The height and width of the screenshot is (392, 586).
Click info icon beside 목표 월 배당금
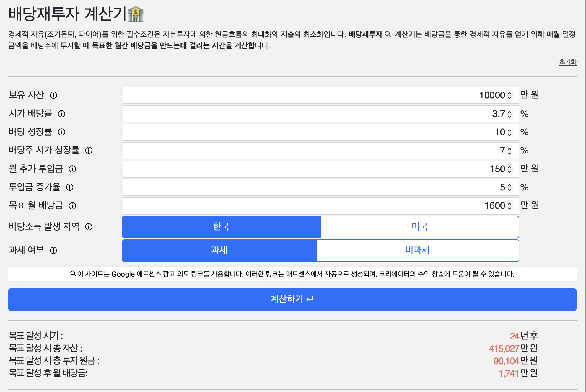point(72,206)
